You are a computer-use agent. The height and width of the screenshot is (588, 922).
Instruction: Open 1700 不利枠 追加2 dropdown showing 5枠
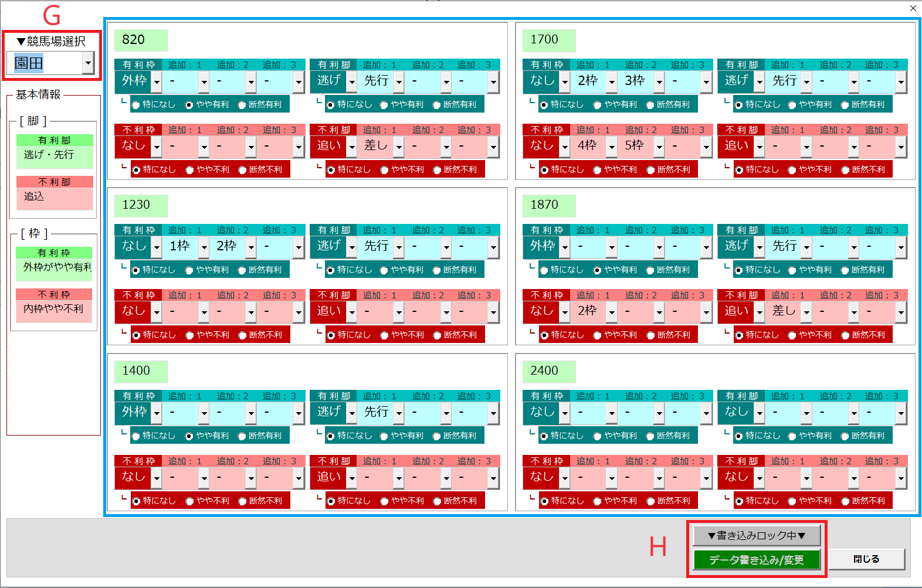[x=659, y=147]
